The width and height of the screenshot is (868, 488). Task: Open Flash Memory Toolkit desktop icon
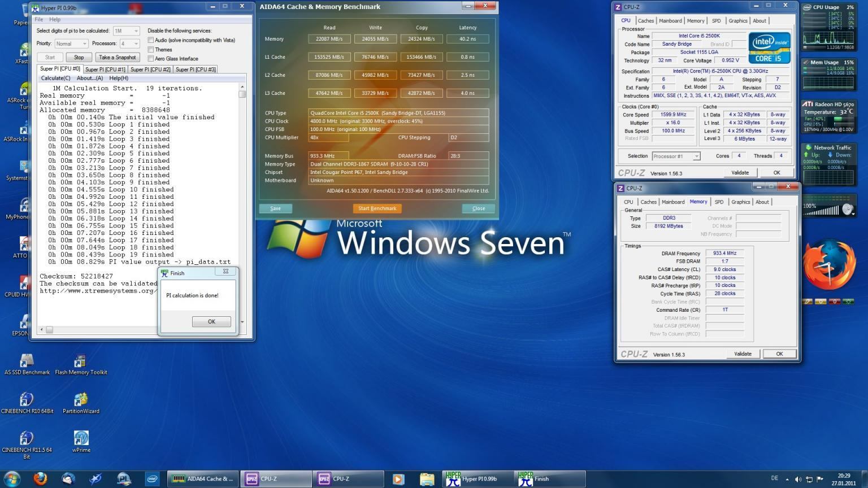click(x=81, y=364)
